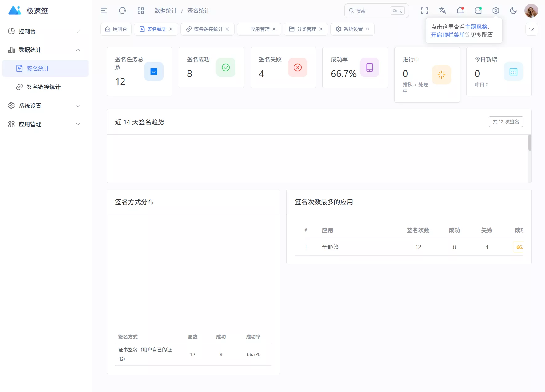The width and height of the screenshot is (545, 392).
Task: Click the red failure cross icon
Action: tap(298, 67)
